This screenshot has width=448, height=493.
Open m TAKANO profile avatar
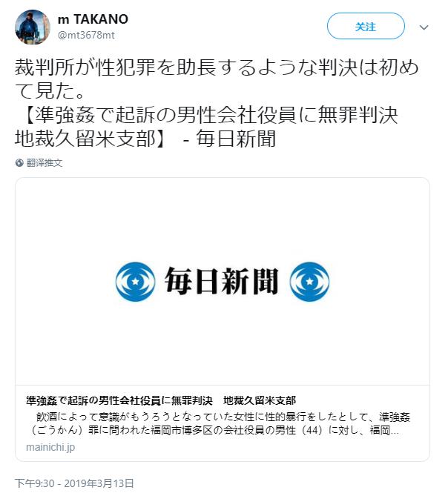[x=33, y=27]
